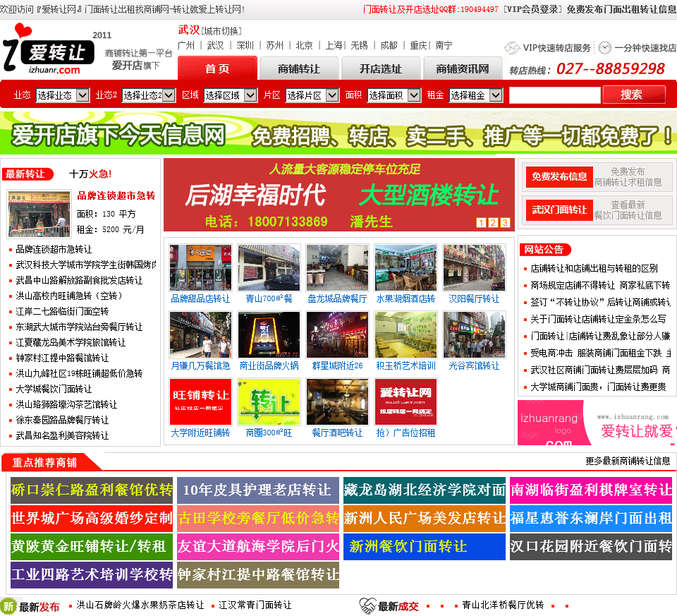The width and height of the screenshot is (677, 616).
Task: Click 更多最新商铺转让信息 link
Action: tap(628, 461)
